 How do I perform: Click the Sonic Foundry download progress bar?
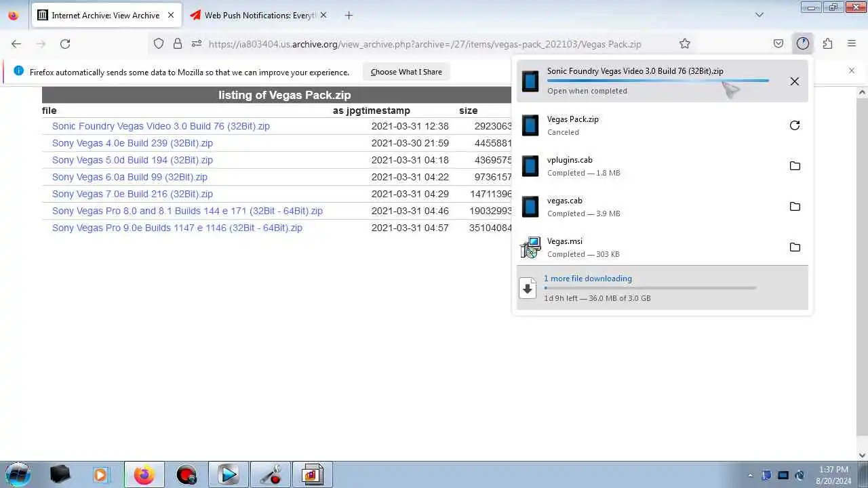pyautogui.click(x=658, y=81)
